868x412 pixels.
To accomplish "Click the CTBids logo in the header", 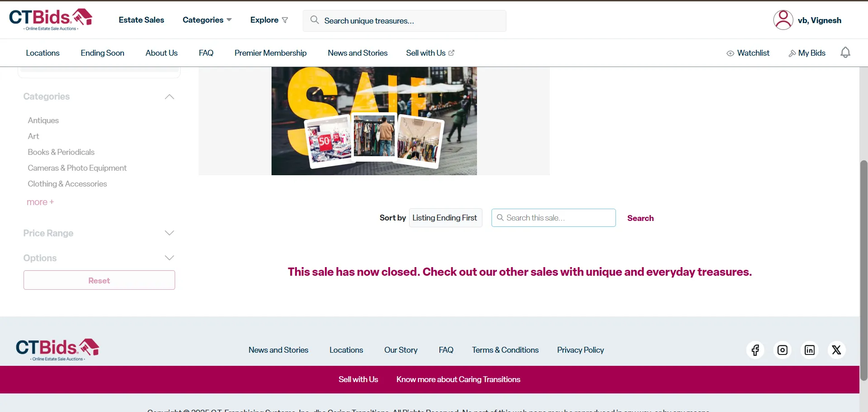I will click(51, 19).
